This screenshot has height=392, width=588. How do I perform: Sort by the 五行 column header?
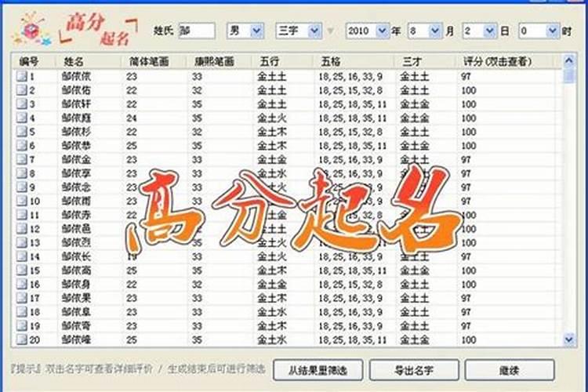(x=283, y=61)
